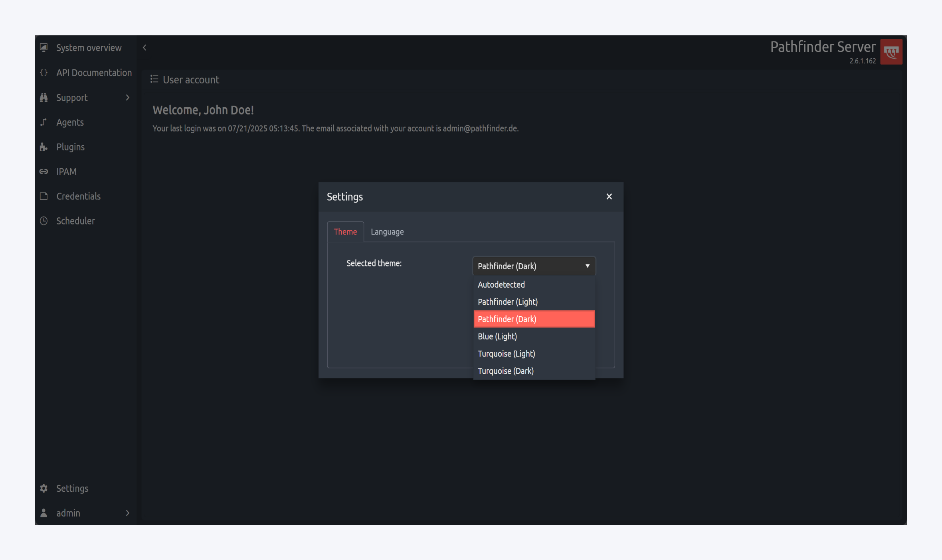Select the Theme tab
The width and height of the screenshot is (942, 560).
point(345,232)
